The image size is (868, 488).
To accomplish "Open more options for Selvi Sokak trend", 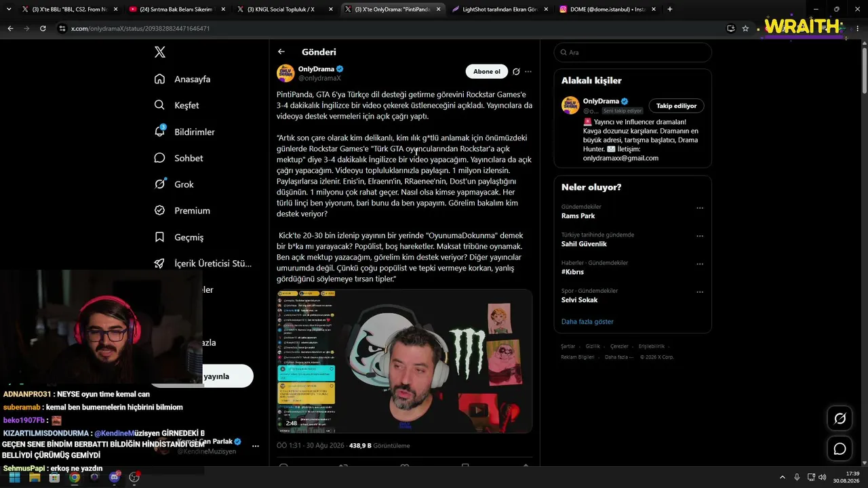I will coord(700,292).
